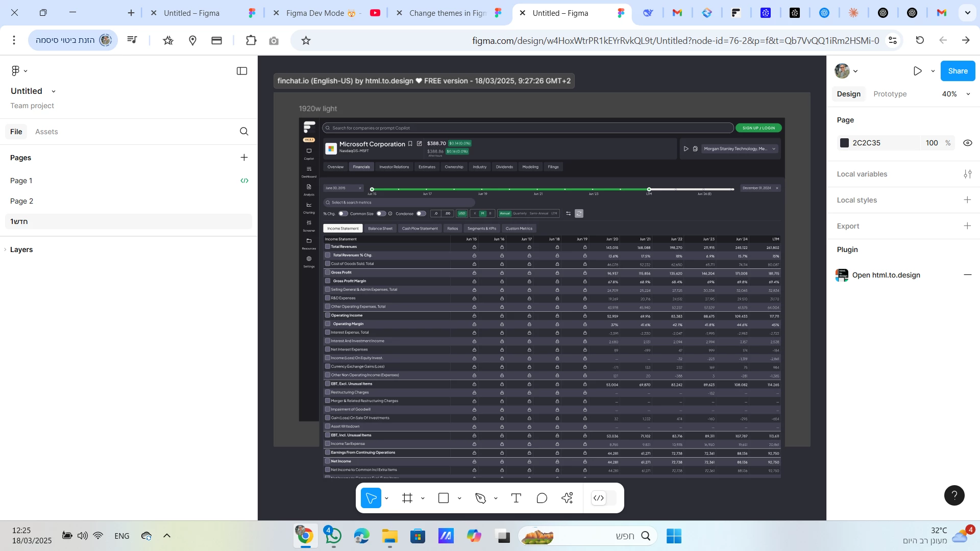The width and height of the screenshot is (980, 551).
Task: Click the sidebar layout toggle icon
Action: (x=242, y=71)
